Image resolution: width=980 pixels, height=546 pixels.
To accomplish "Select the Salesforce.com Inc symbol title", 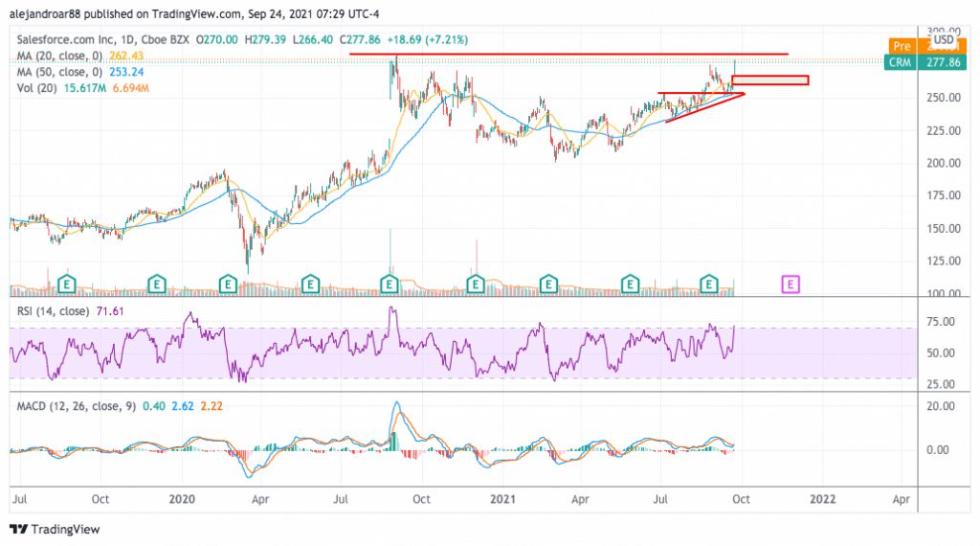I will [65, 39].
